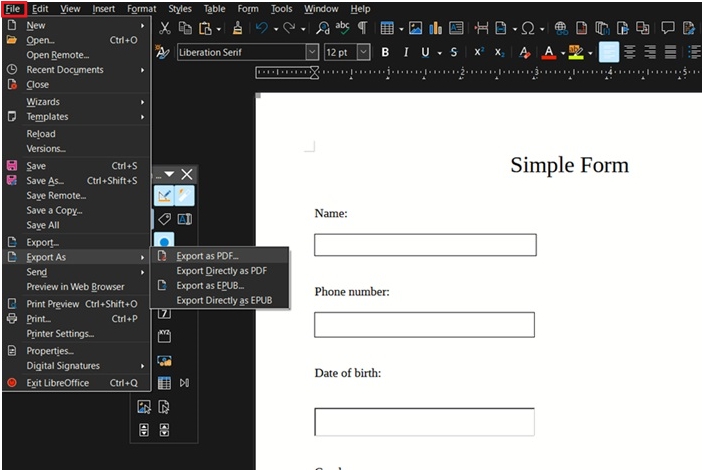Click the Insert Chart icon
Image resolution: width=702 pixels, height=470 pixels.
[x=436, y=28]
